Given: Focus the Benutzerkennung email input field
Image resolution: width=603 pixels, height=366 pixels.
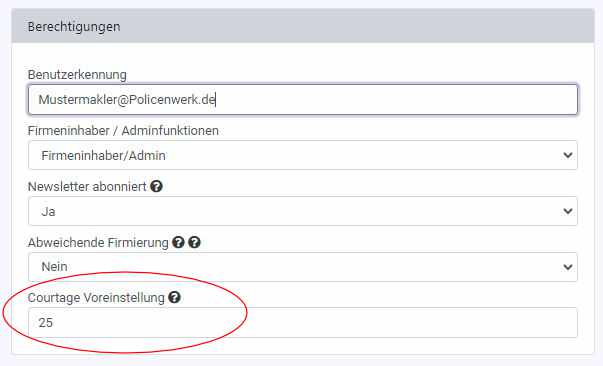Looking at the screenshot, I should [303, 100].
